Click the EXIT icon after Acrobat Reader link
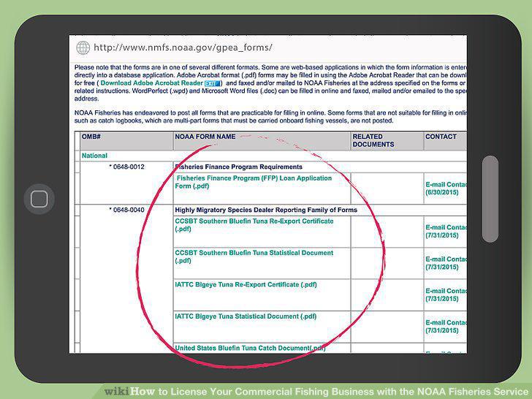Screen dimensions: 532x399 (212, 83)
